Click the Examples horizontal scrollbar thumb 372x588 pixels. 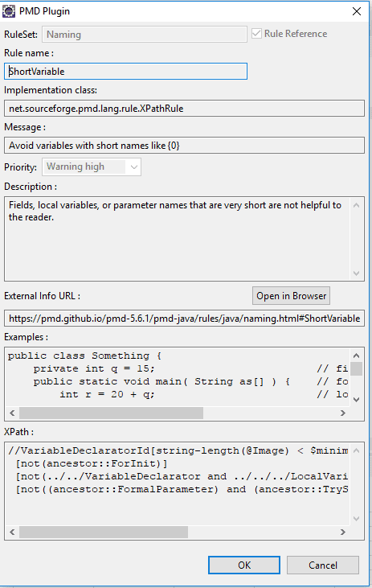point(111,413)
